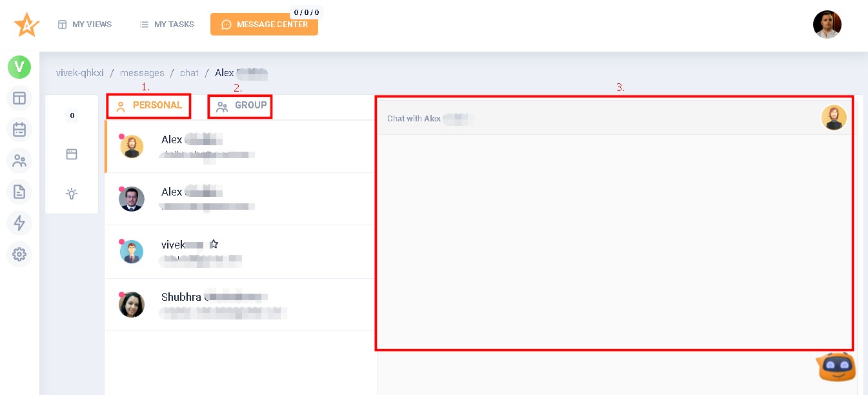This screenshot has height=395, width=868.
Task: Open the settings gear icon
Action: [x=19, y=254]
